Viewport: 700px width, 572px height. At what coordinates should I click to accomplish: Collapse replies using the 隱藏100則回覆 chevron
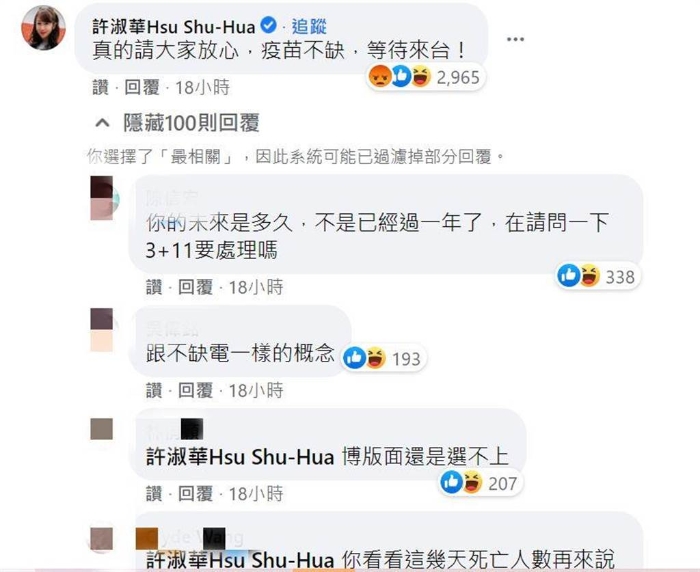103,123
